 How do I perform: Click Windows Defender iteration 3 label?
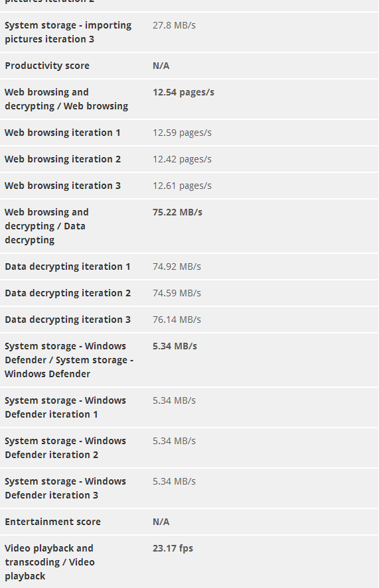click(x=65, y=489)
